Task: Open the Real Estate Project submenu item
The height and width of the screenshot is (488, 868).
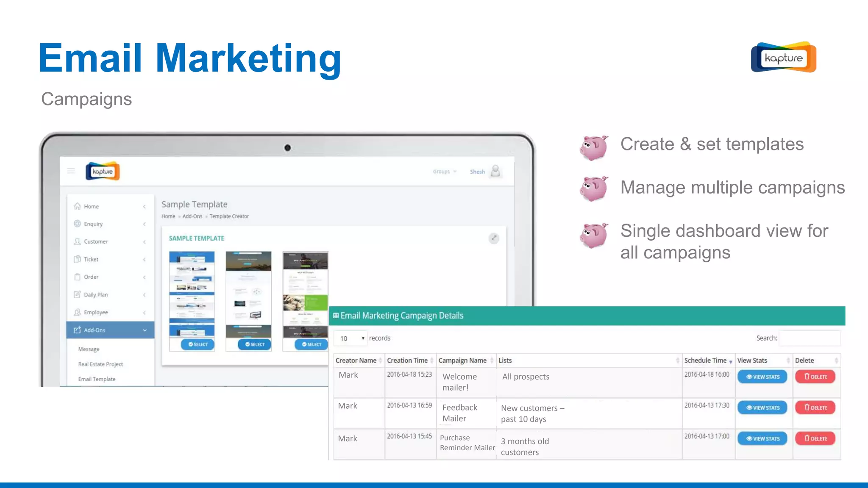Action: pos(100,364)
